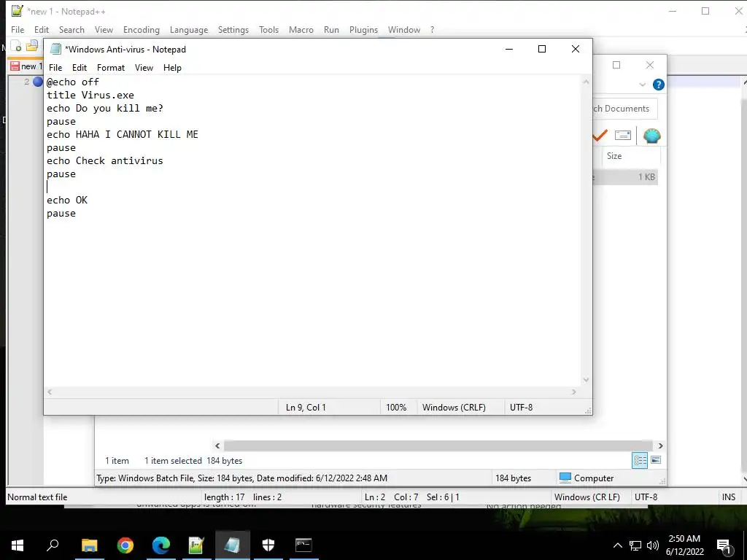Maximize the Notepad window
Viewport: 747px width, 560px height.
pyautogui.click(x=542, y=49)
